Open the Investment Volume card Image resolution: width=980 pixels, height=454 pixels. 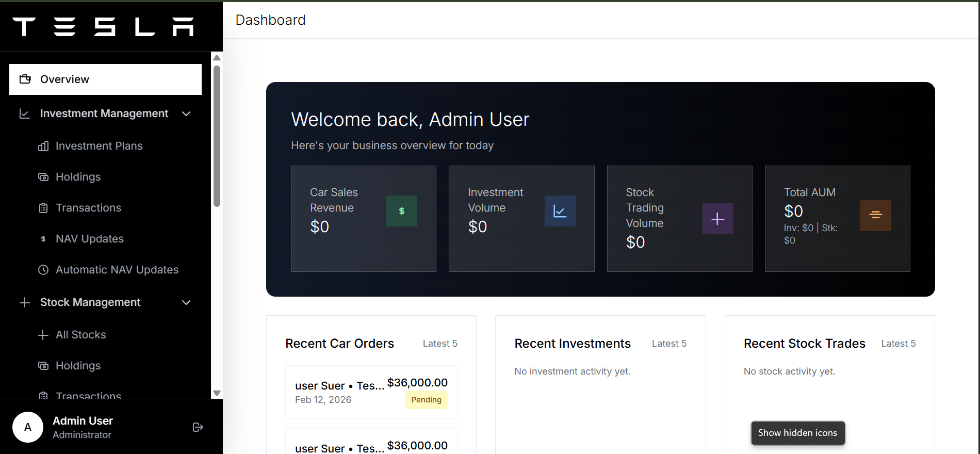point(521,219)
